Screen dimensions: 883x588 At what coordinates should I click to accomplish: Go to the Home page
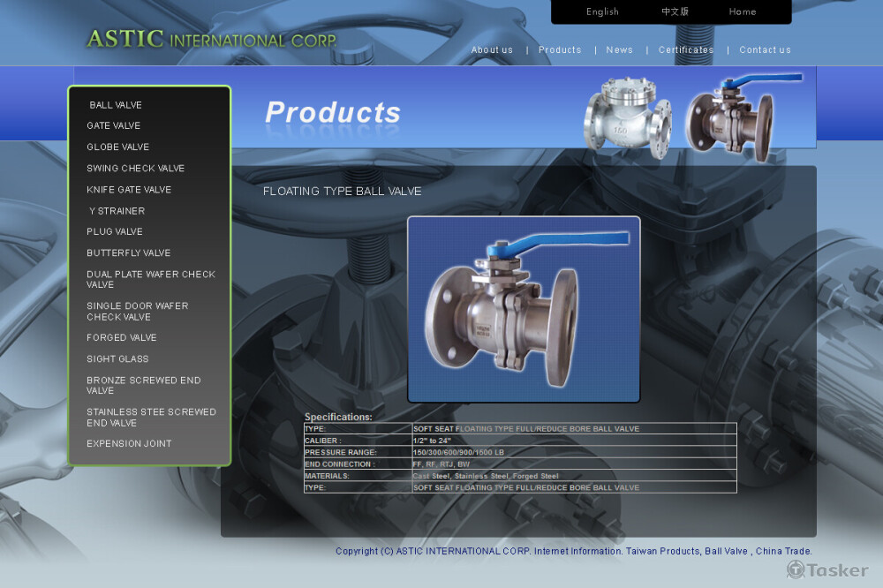tap(742, 12)
